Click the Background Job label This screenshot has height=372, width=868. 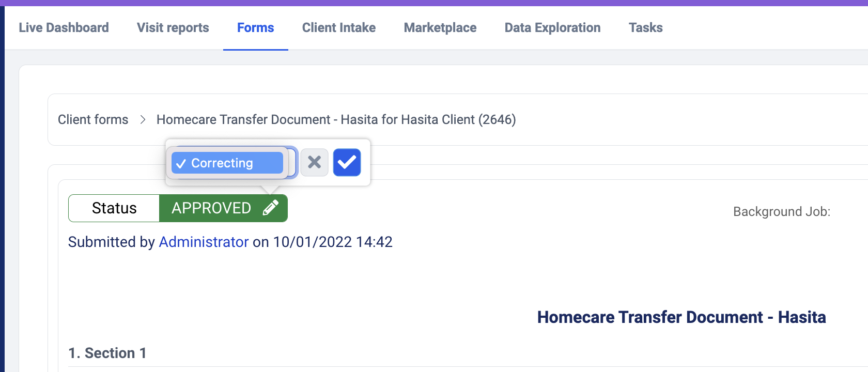point(781,212)
